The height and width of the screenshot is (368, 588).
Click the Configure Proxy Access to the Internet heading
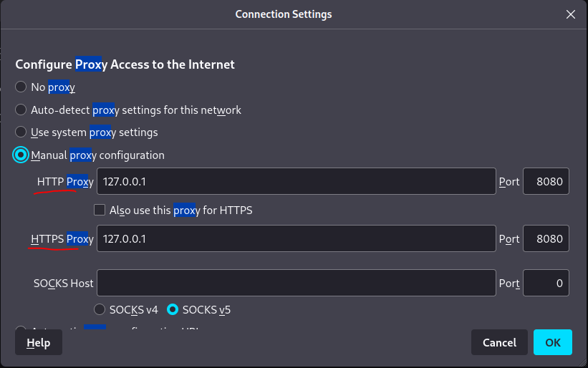[125, 64]
